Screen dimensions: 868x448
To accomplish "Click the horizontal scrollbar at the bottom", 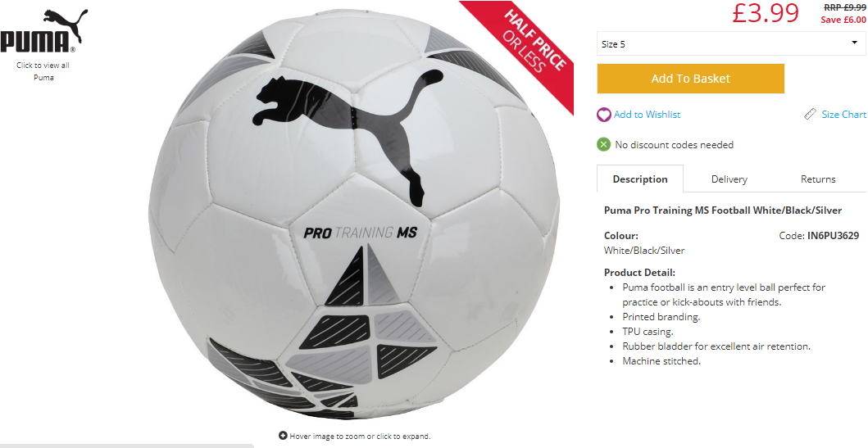I will coord(127,446).
